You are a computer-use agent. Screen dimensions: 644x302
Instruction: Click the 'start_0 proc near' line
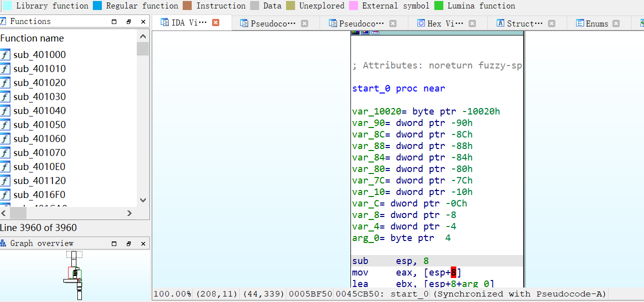click(x=398, y=88)
